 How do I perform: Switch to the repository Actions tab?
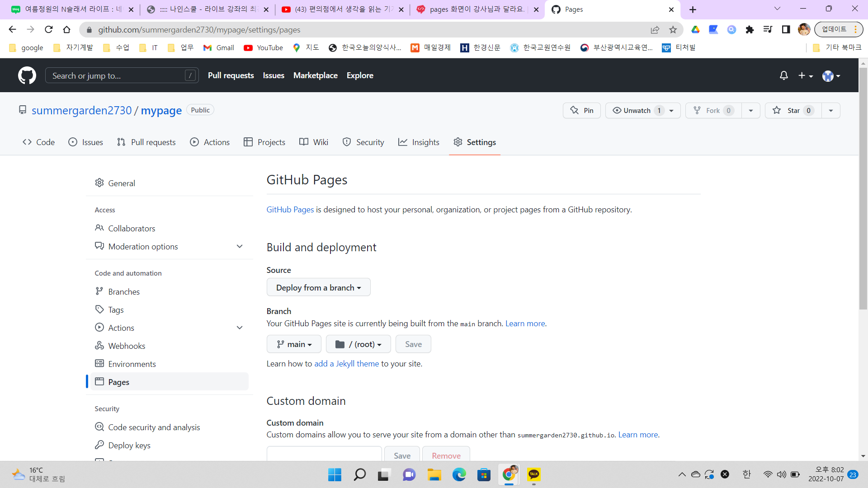pos(210,142)
